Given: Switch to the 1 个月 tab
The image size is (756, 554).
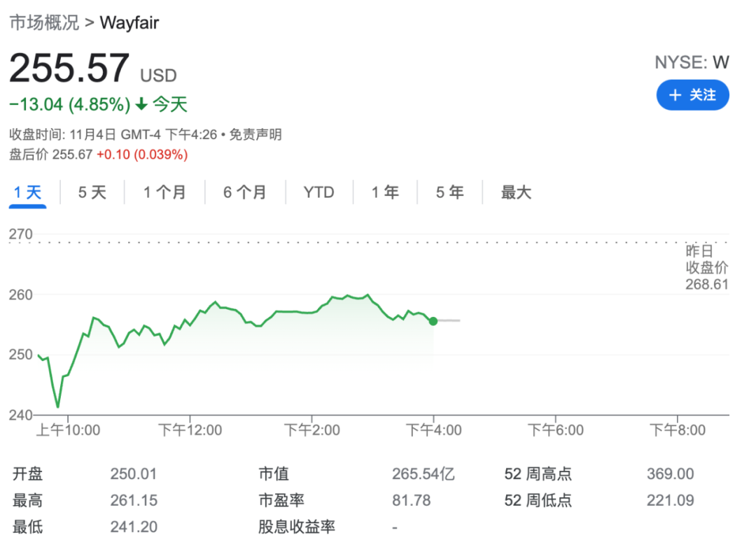Looking at the screenshot, I should tap(164, 192).
